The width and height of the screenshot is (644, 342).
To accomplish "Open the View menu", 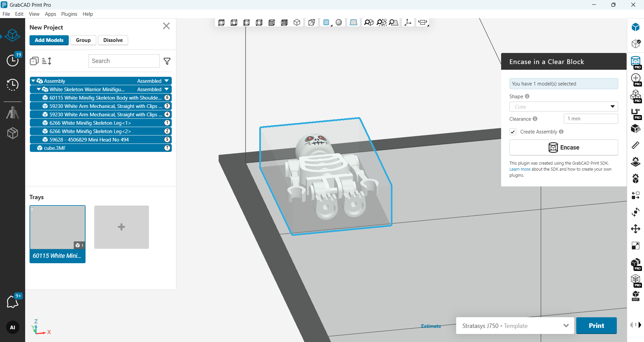I will (34, 14).
